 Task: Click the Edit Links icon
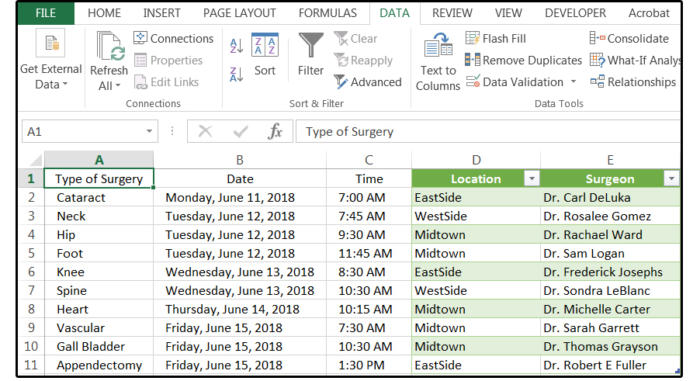140,82
